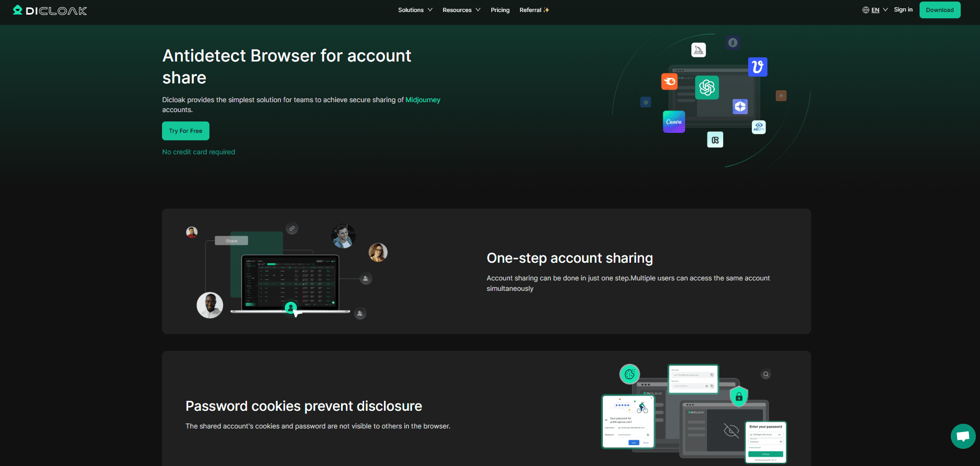Click the green lock shield icon
The width and height of the screenshot is (980, 466).
(739, 397)
